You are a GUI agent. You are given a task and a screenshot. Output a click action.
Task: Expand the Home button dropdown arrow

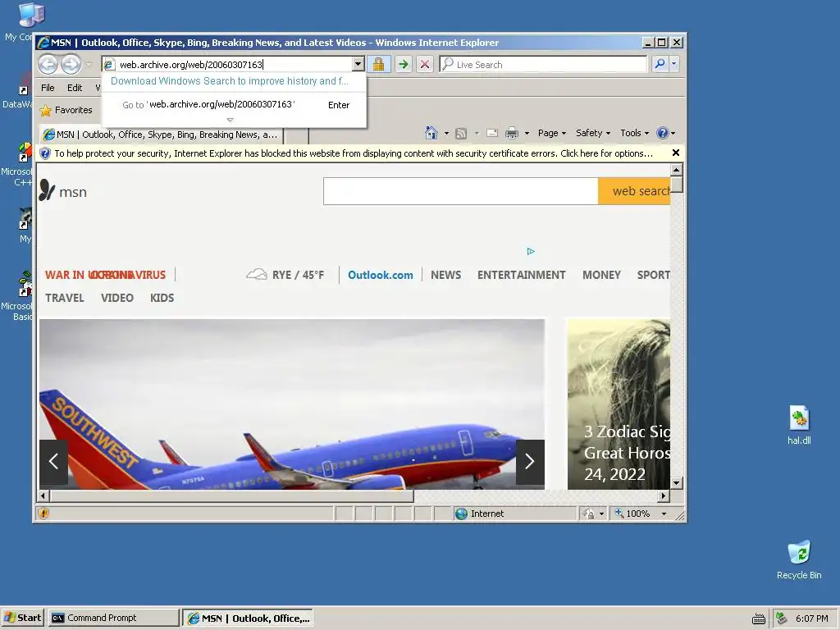point(446,134)
